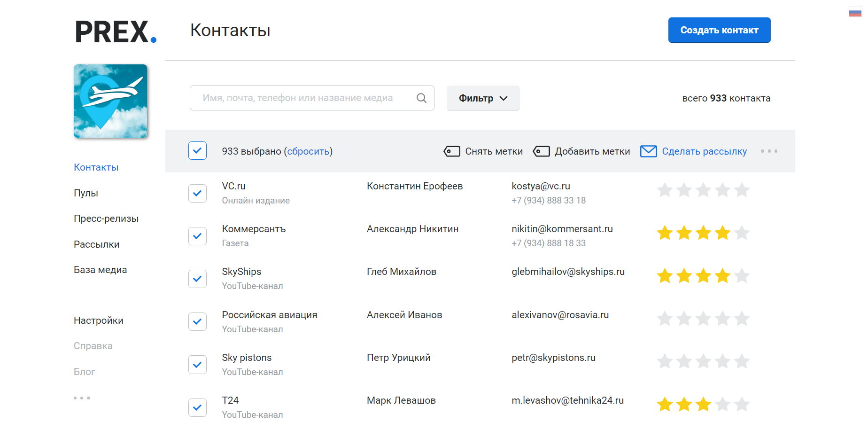Set T24 rating to fourth star
The width and height of the screenshot is (868, 422).
[x=722, y=404]
